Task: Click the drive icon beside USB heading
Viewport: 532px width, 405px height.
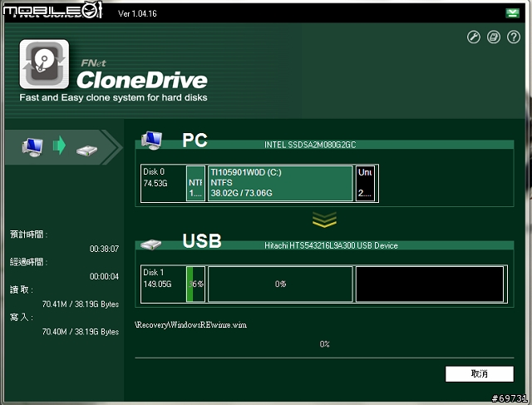Action: tap(151, 244)
